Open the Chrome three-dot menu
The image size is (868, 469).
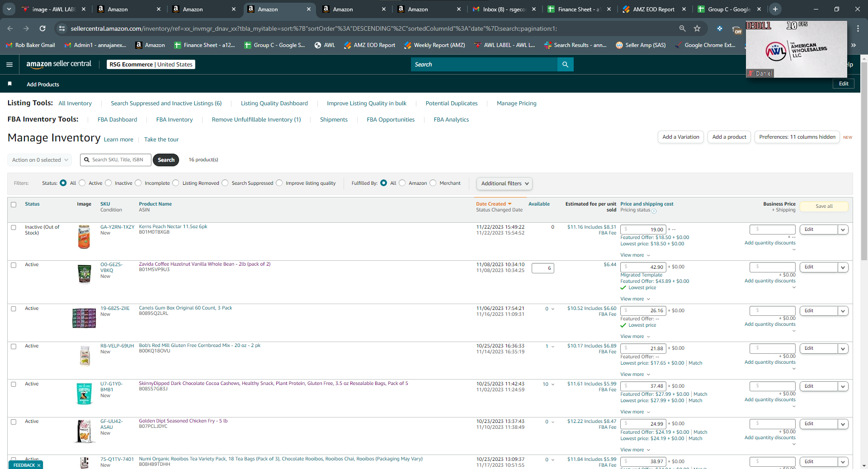pos(858,28)
